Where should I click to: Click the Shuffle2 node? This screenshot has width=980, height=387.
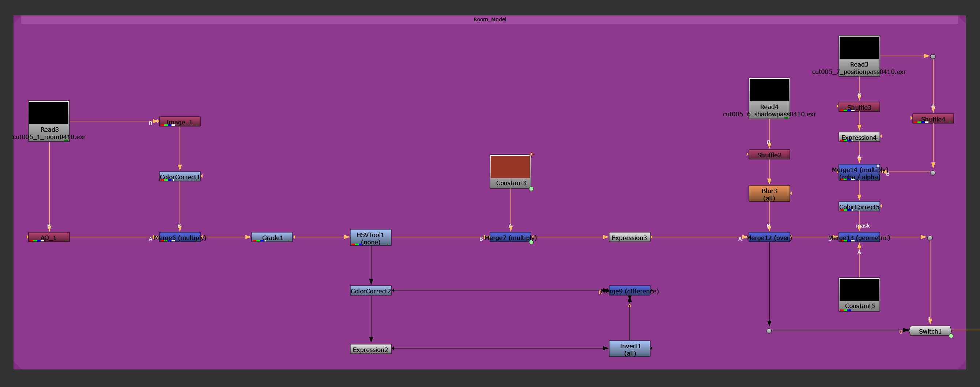(769, 154)
